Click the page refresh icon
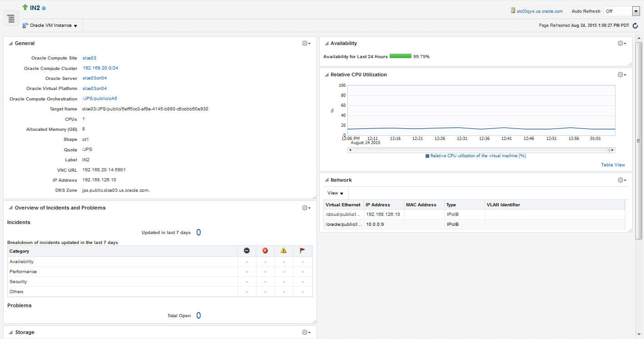The width and height of the screenshot is (644, 339). 635,25
